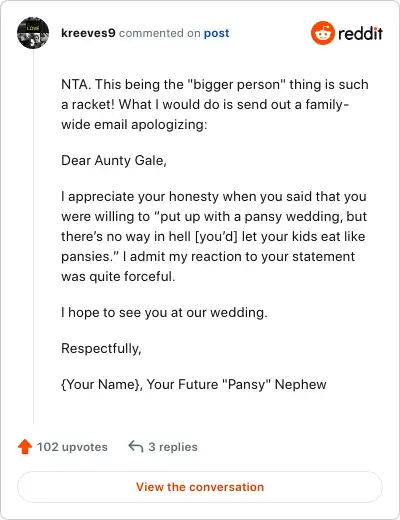Click the reply arrow icon
This screenshot has width=400, height=520.
(136, 446)
